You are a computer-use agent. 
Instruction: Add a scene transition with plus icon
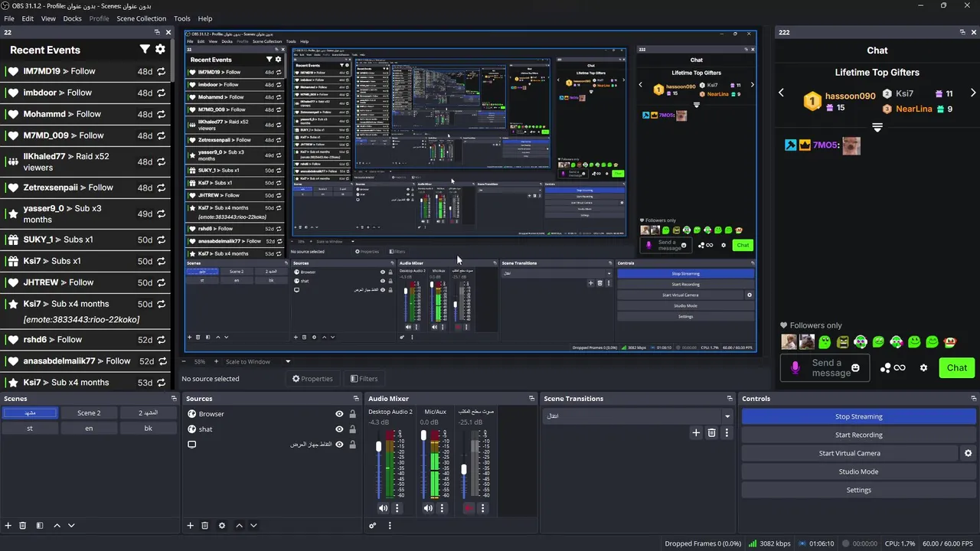point(696,433)
